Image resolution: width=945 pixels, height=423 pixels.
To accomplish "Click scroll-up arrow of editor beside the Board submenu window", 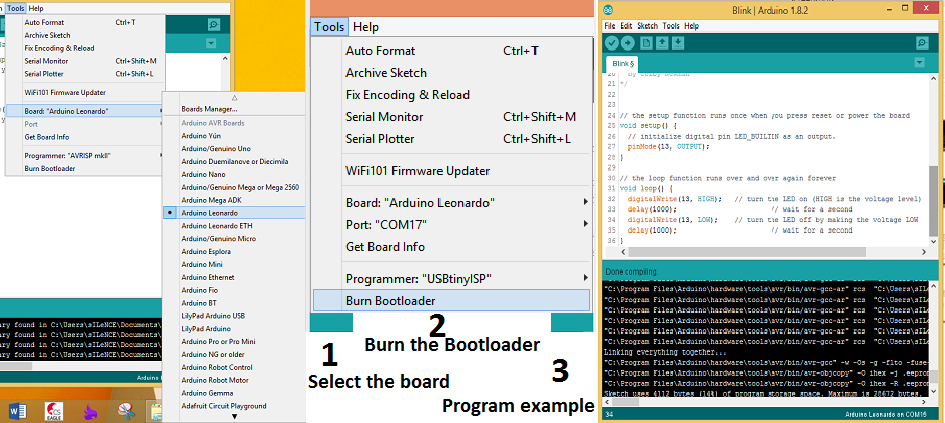I will tap(225, 59).
